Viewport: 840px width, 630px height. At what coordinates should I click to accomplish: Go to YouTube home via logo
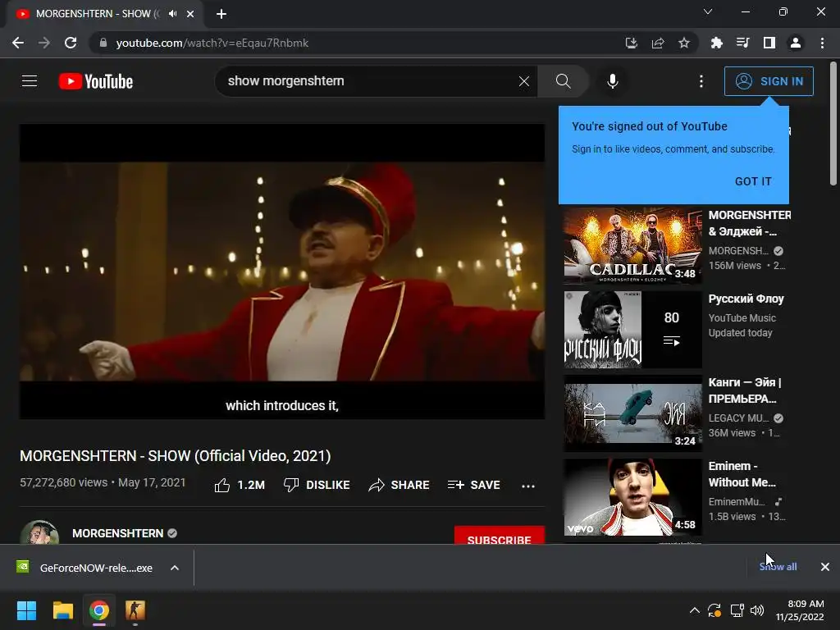(x=96, y=81)
